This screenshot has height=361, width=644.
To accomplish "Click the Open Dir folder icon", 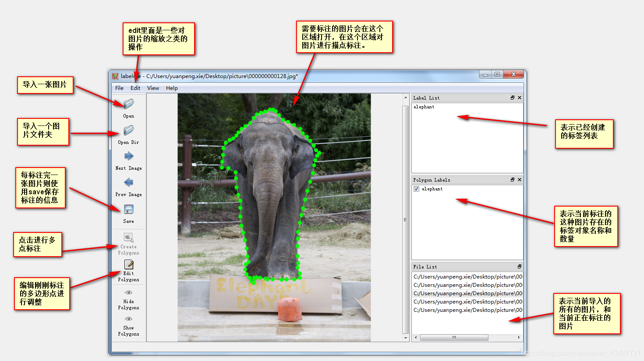I will pyautogui.click(x=128, y=130).
